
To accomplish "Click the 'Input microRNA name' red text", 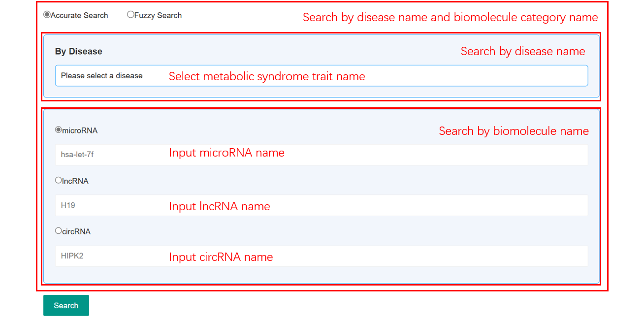I will coord(226,153).
